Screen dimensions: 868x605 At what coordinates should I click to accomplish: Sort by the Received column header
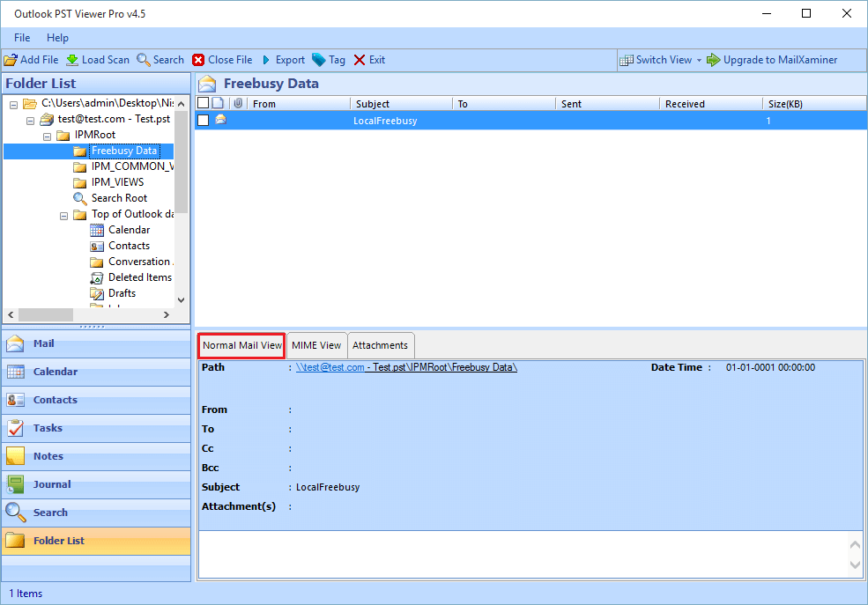pos(711,103)
